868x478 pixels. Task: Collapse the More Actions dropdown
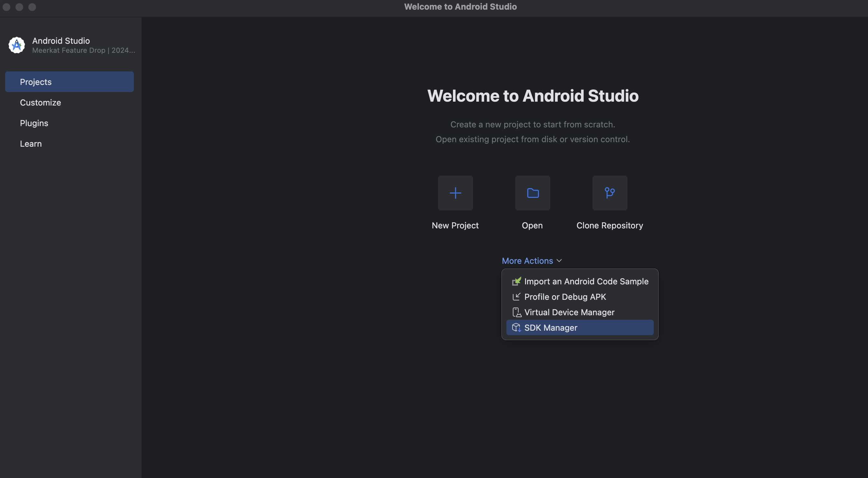(x=527, y=261)
